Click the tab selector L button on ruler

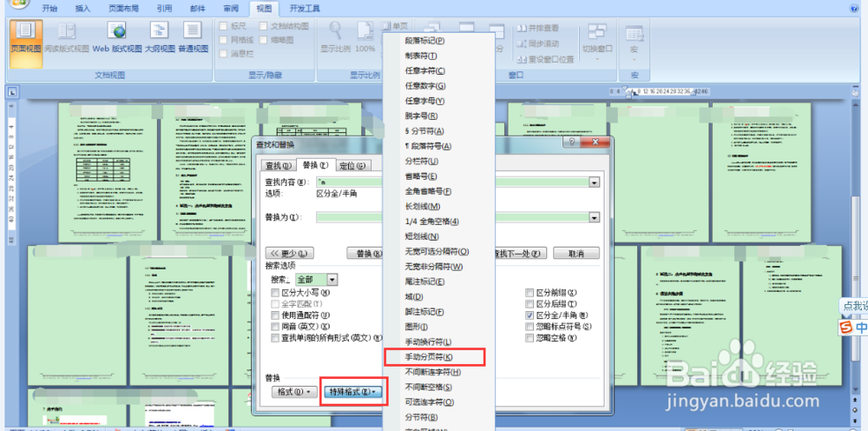pos(12,92)
